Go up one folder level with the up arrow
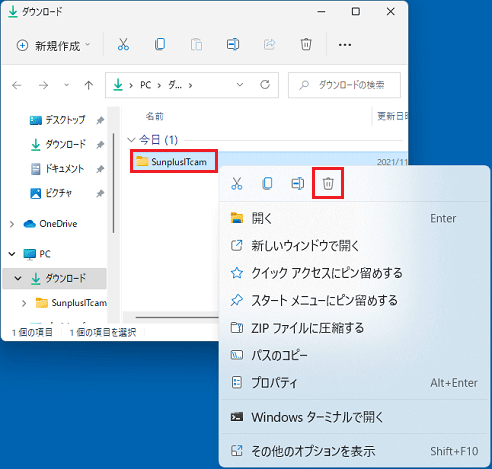 click(x=88, y=85)
